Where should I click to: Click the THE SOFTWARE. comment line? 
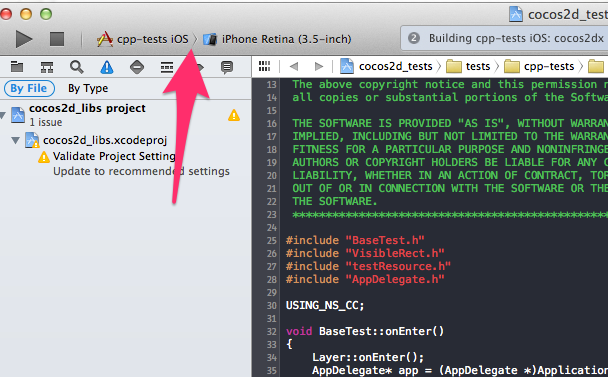click(335, 201)
